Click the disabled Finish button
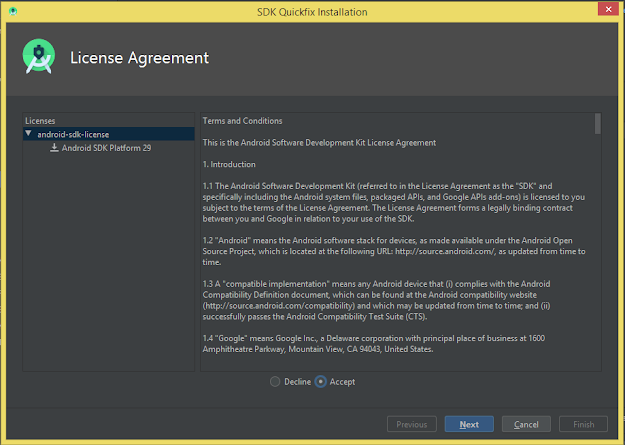The image size is (625, 445). point(584,424)
